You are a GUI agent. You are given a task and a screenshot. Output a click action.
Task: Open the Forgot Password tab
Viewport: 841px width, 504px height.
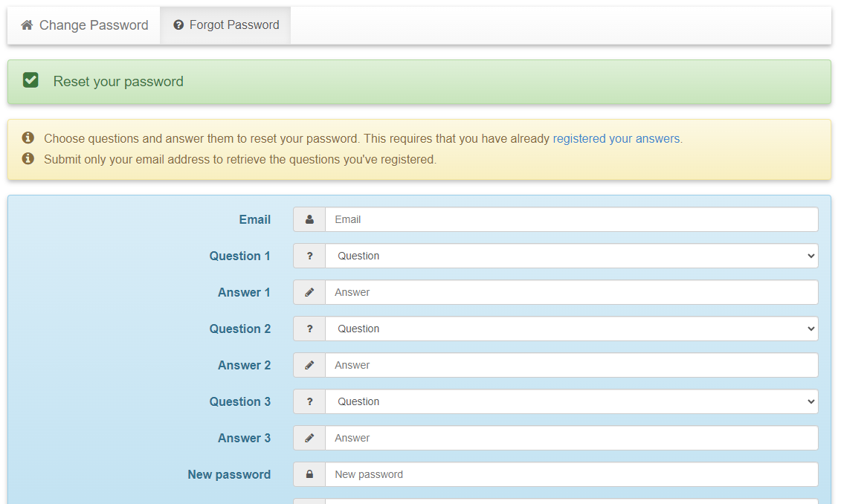[x=226, y=25]
